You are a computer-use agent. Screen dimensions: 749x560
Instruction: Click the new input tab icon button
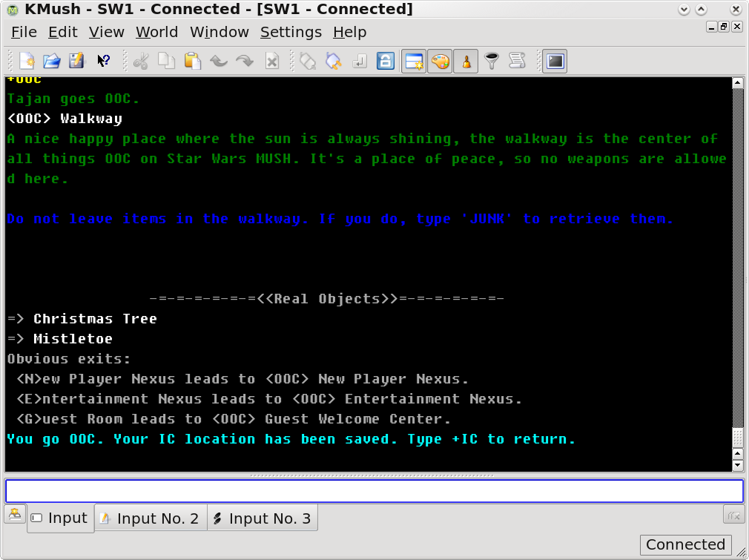(15, 514)
